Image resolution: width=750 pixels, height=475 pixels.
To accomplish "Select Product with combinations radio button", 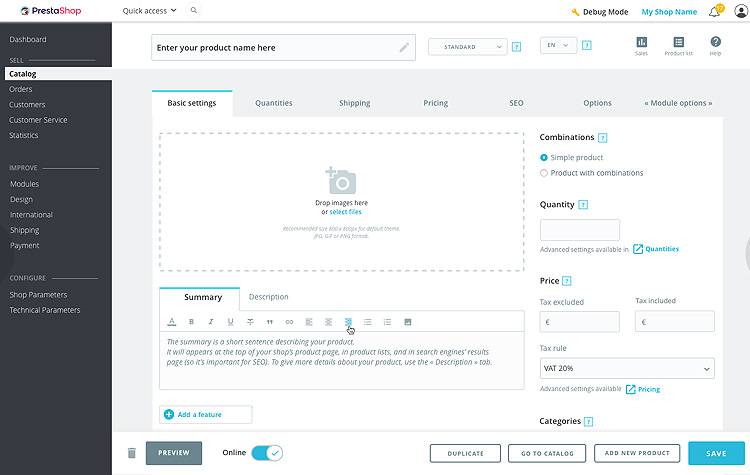I will tap(543, 173).
